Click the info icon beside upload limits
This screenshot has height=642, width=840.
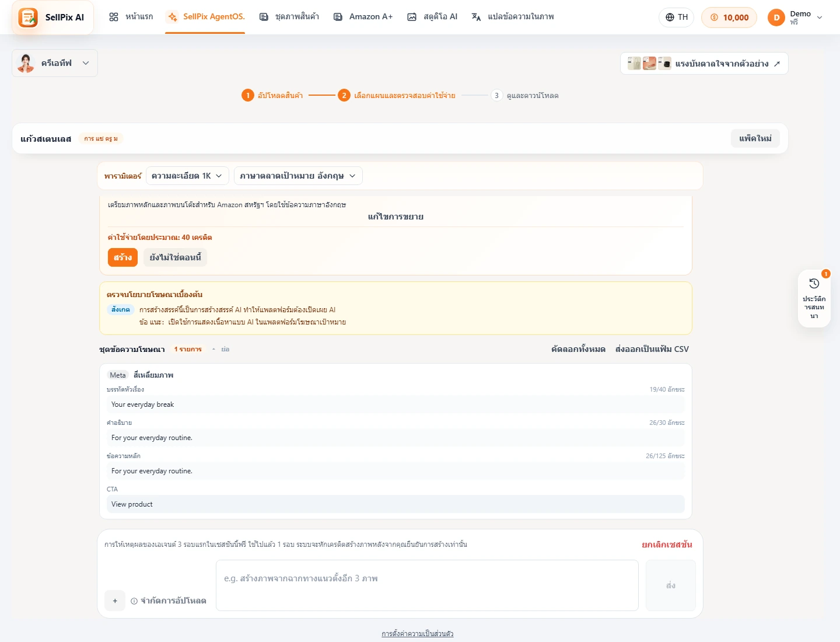(x=134, y=601)
